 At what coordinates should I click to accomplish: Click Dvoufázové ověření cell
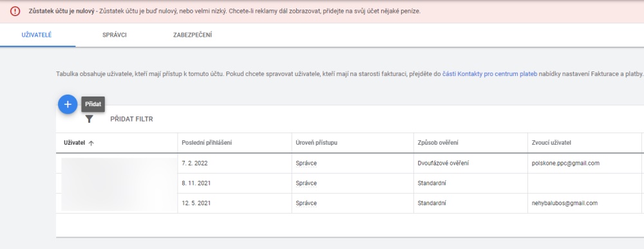tap(443, 163)
